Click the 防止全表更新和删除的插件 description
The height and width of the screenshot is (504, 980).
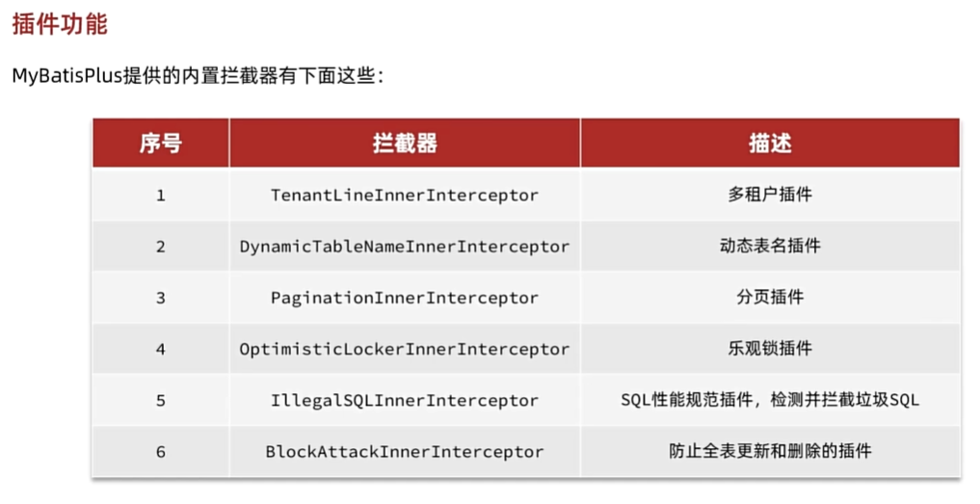(x=770, y=451)
